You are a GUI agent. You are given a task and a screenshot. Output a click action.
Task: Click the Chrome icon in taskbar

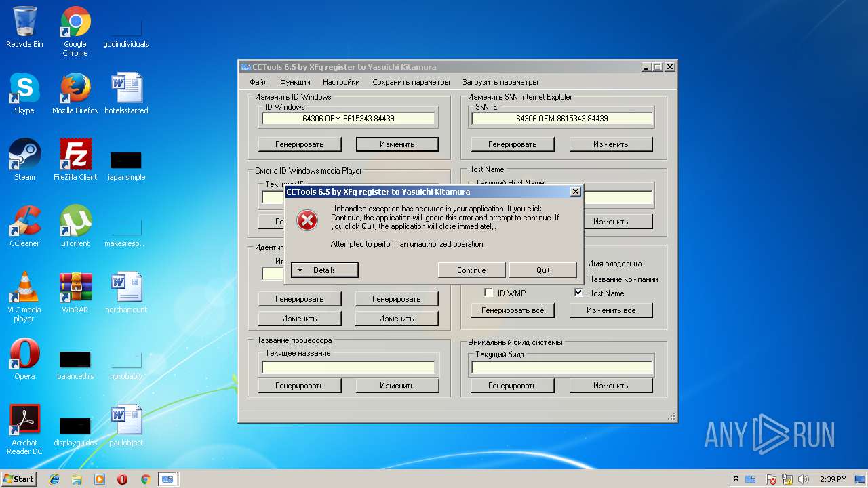point(145,479)
